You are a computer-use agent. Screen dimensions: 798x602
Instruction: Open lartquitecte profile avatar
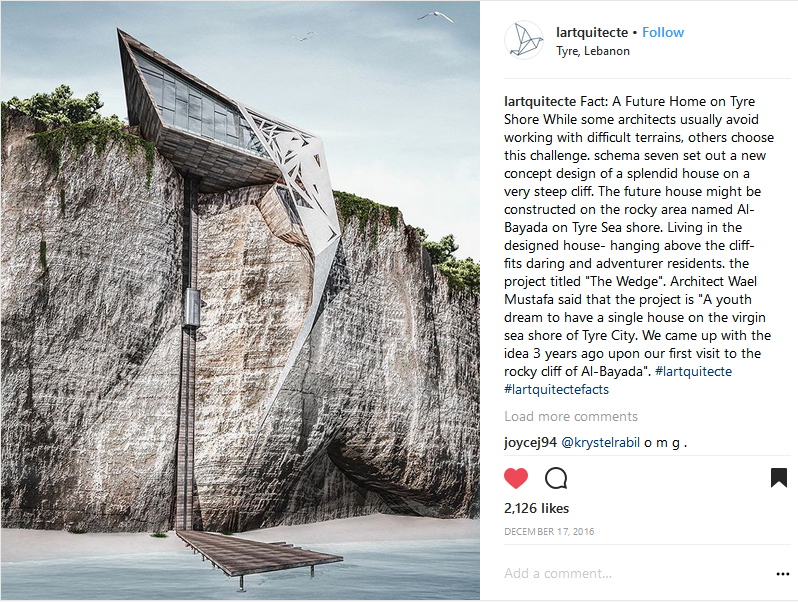coord(524,40)
